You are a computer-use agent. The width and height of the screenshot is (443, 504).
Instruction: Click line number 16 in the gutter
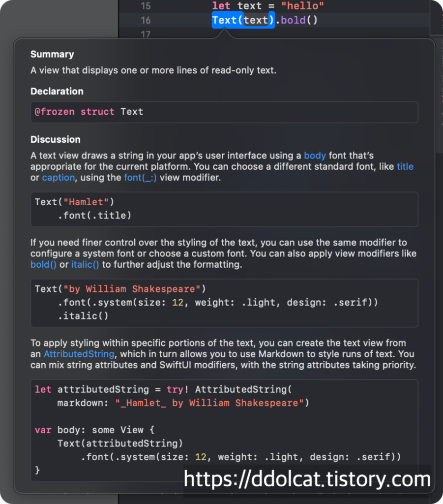[146, 20]
